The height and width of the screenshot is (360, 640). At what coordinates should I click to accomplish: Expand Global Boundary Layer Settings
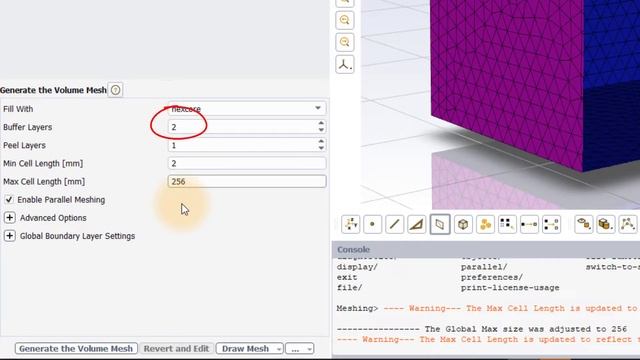pyautogui.click(x=9, y=236)
